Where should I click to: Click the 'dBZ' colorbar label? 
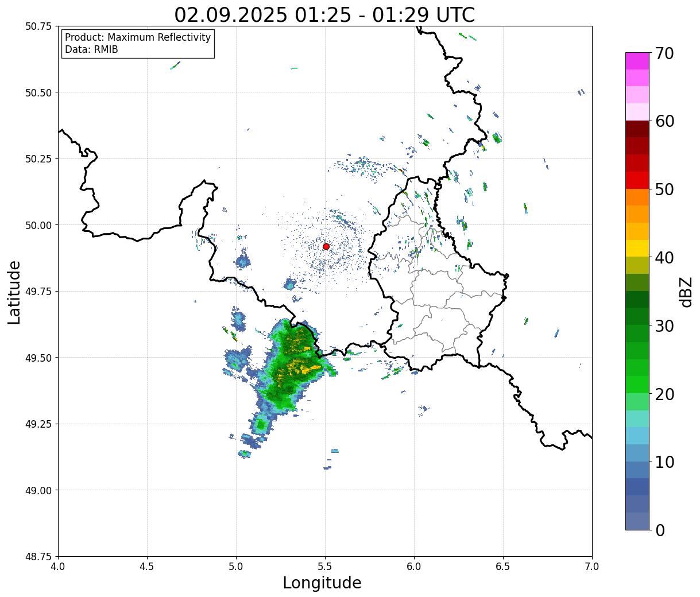coord(686,291)
